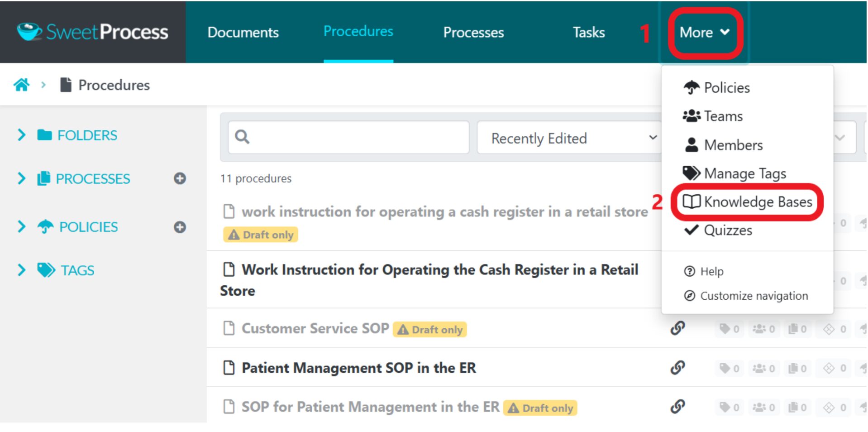Open the Processes tab
The width and height of the screenshot is (868, 432).
(x=473, y=32)
